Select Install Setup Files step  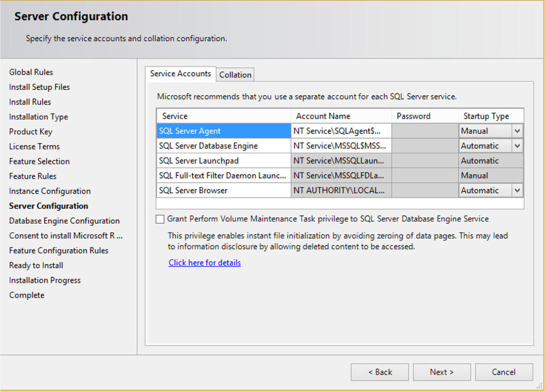click(x=39, y=87)
